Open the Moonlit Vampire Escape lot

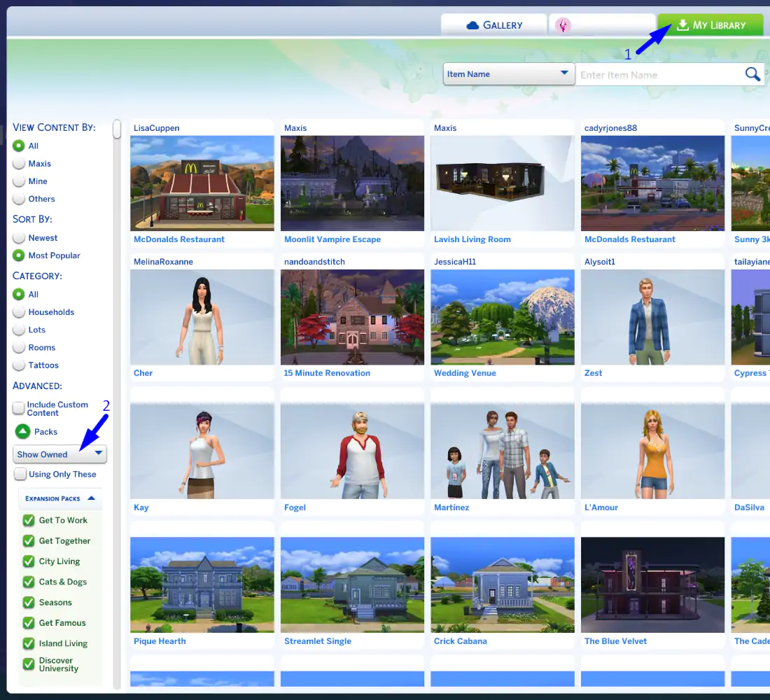pyautogui.click(x=352, y=183)
